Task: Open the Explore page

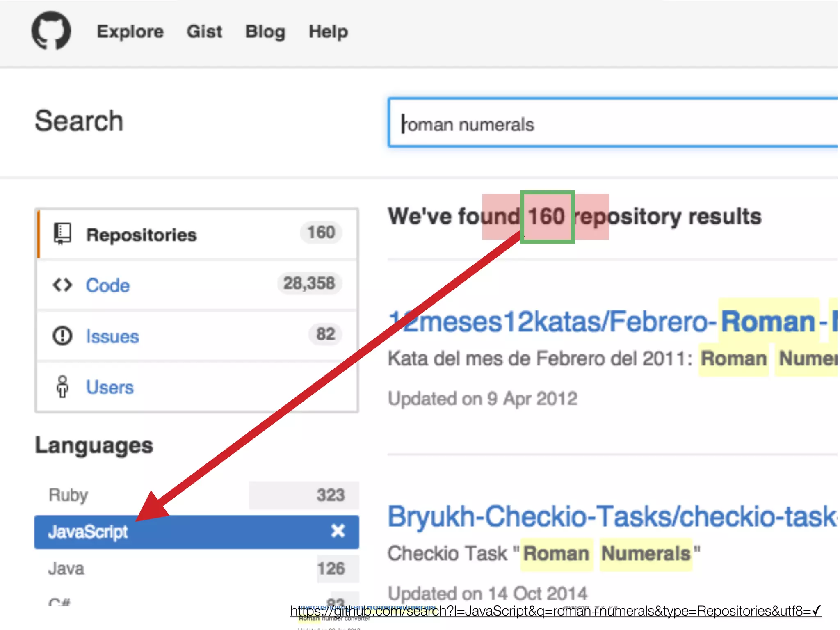Action: coord(130,32)
